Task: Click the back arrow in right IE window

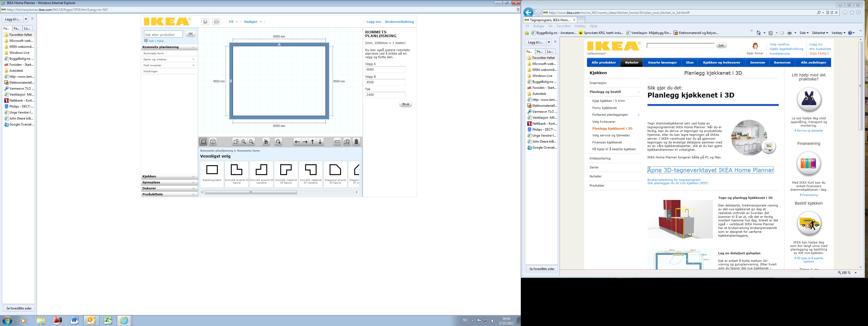Action: 528,12
